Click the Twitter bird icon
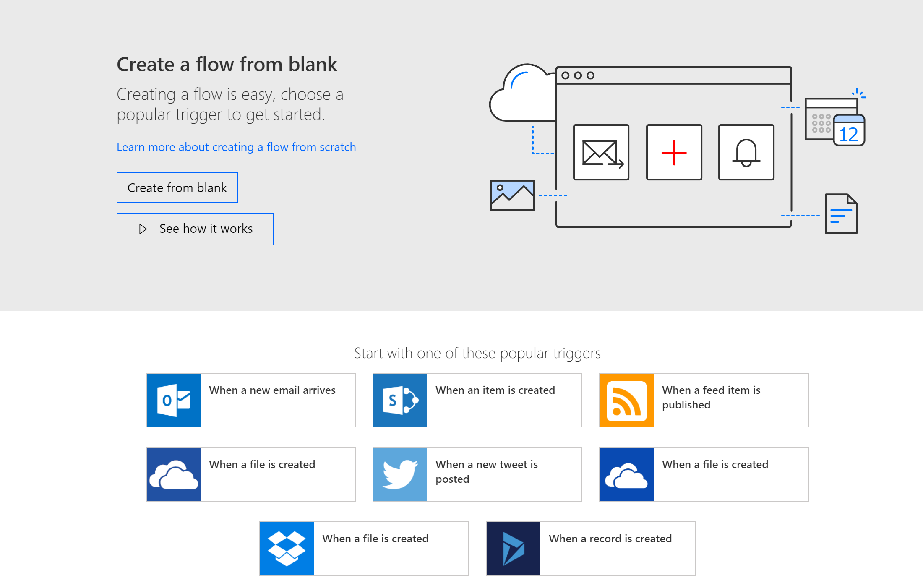 [x=400, y=474]
